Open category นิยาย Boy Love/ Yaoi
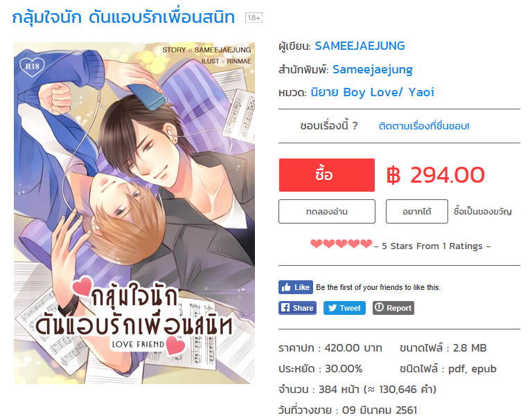This screenshot has width=532, height=418. click(x=372, y=92)
